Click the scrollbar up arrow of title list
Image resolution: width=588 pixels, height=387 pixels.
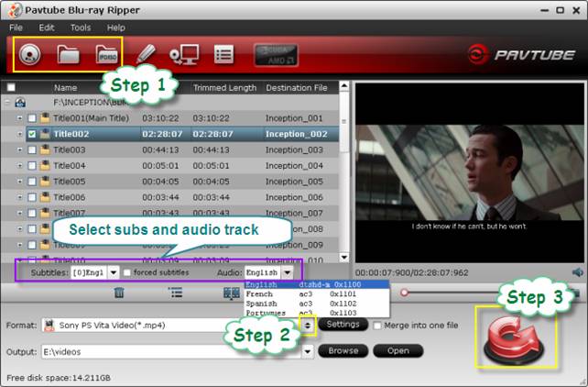coord(343,86)
